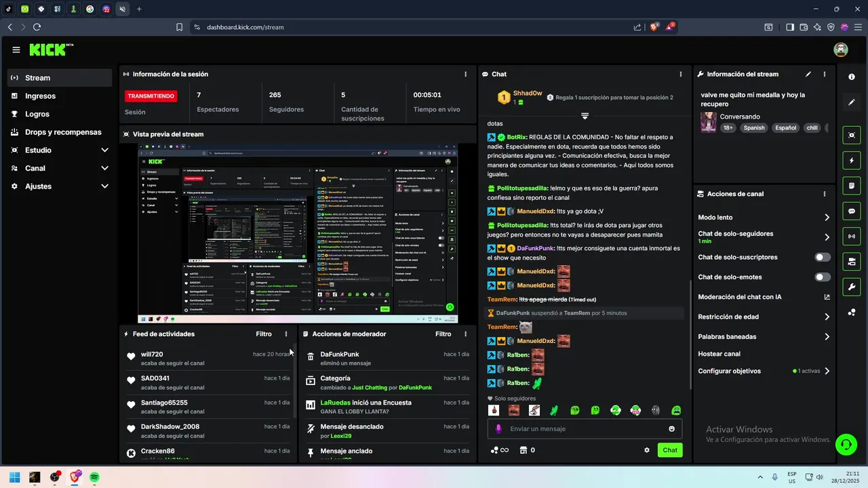Image resolution: width=868 pixels, height=488 pixels.
Task: Open options menu of Información del stream panel
Action: point(825,74)
